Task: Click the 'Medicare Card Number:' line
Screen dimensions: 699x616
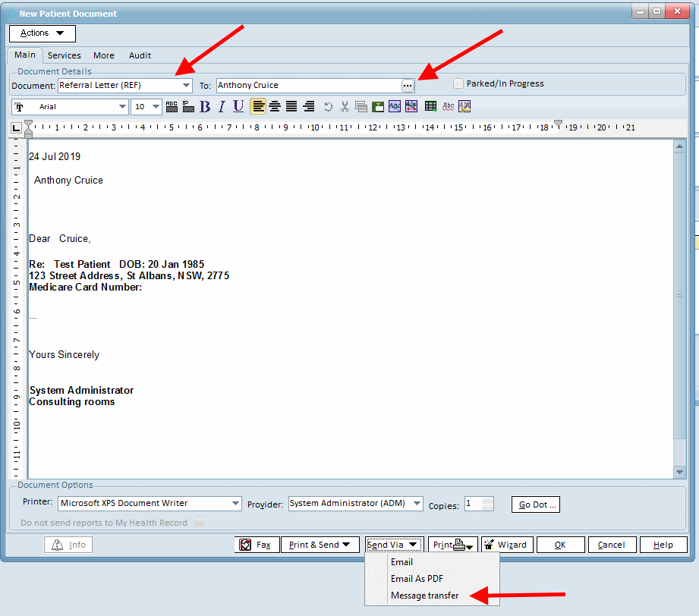Action: coord(86,287)
